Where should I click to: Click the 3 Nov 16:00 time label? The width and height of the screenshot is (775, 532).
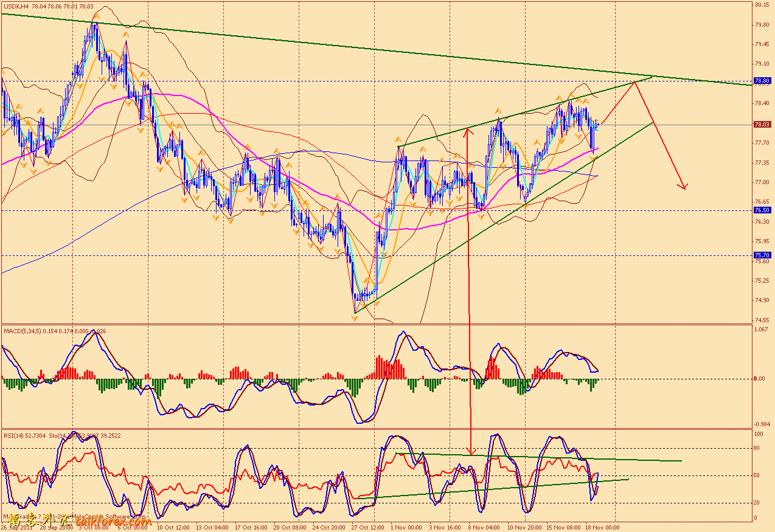(446, 528)
